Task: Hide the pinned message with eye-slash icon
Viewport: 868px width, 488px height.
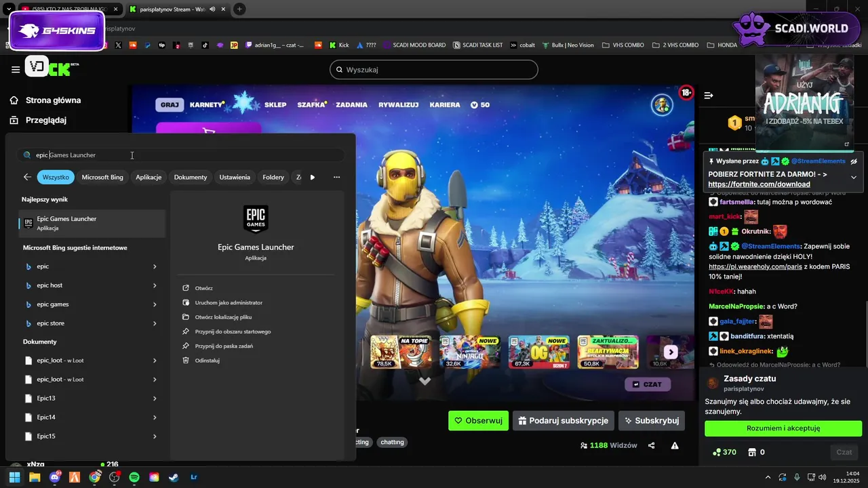Action: 854,161
